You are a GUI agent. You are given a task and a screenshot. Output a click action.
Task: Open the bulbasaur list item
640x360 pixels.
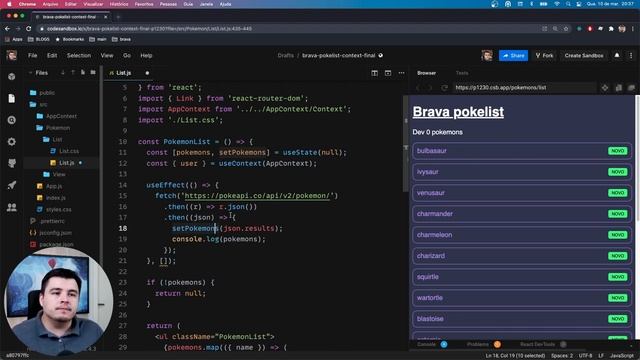522,151
